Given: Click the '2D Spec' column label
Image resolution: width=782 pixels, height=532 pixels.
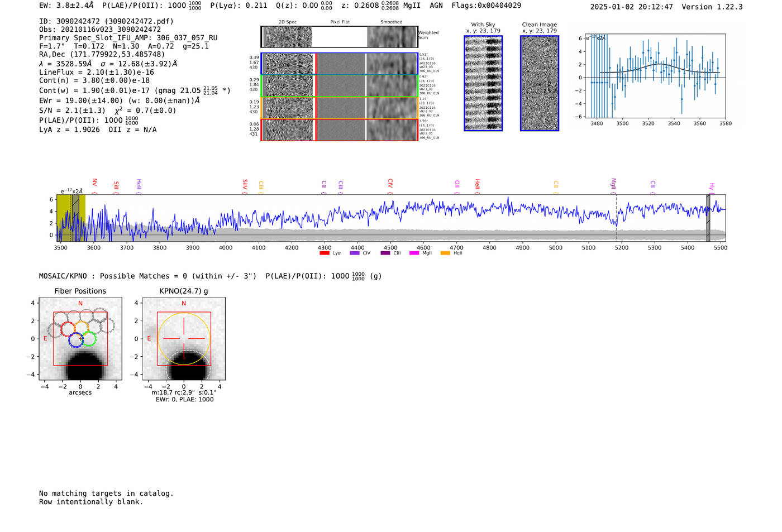Looking at the screenshot, I should pos(288,22).
